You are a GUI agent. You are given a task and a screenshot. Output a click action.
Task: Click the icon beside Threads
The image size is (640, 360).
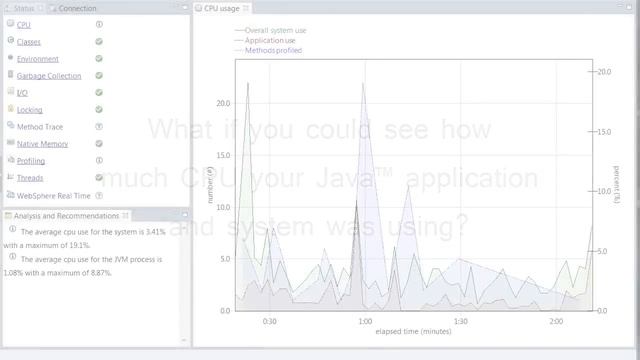tap(11, 177)
